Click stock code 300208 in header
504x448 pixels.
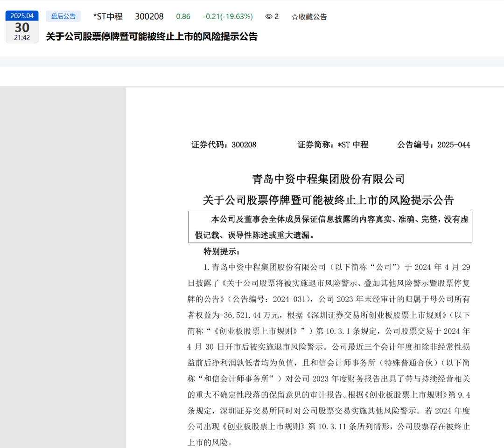149,17
